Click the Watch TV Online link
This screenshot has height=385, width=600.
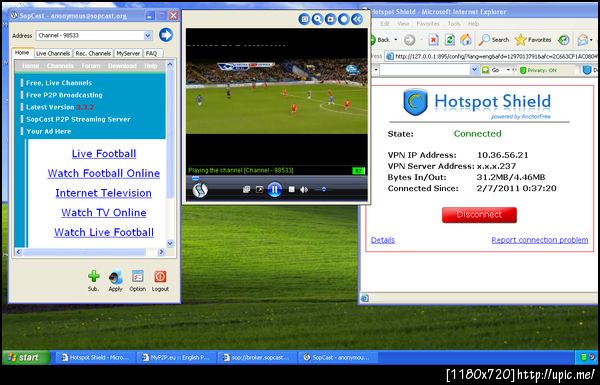coord(104,213)
